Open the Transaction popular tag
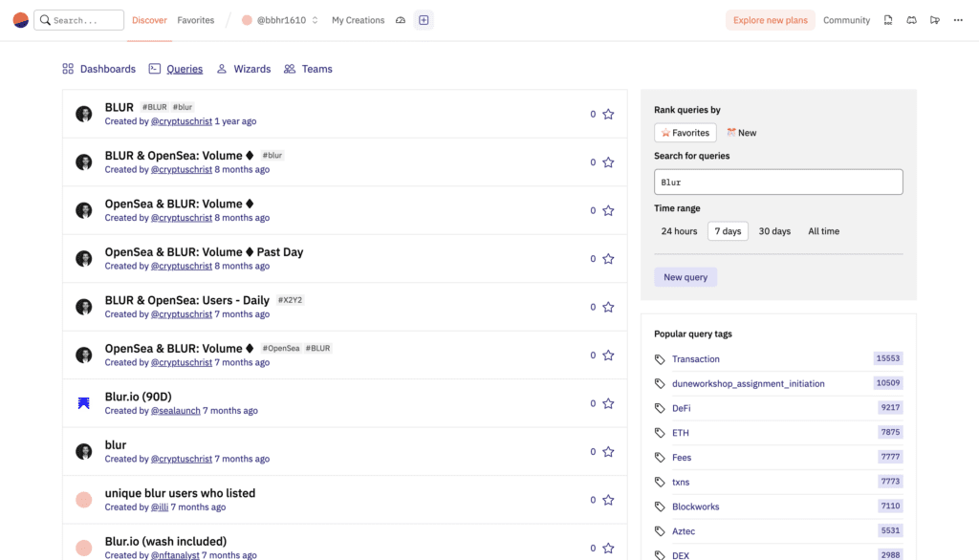Viewport: 979px width, 560px height. pyautogui.click(x=696, y=359)
